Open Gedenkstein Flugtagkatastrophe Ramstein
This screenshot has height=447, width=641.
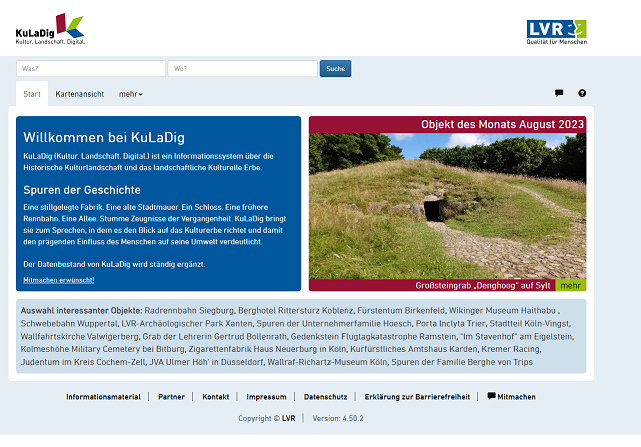(x=373, y=337)
